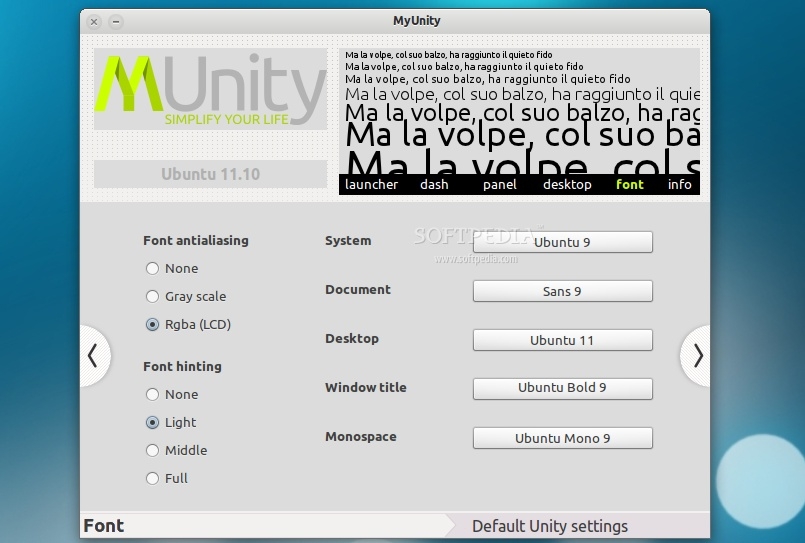Viewport: 805px width, 543px height.
Task: Close the MyUnity window
Action: click(x=94, y=22)
